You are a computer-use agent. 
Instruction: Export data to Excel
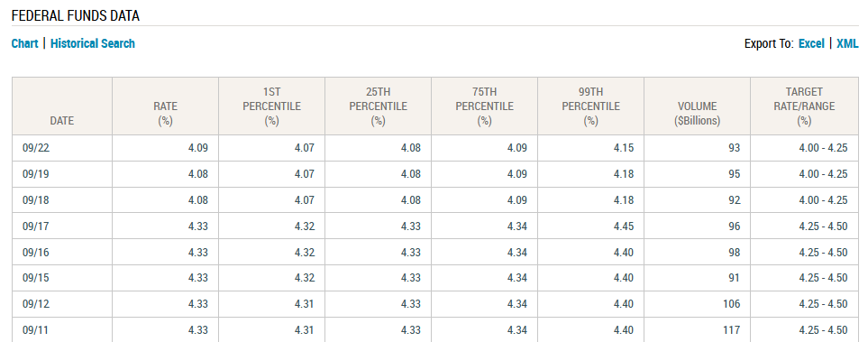(x=811, y=44)
